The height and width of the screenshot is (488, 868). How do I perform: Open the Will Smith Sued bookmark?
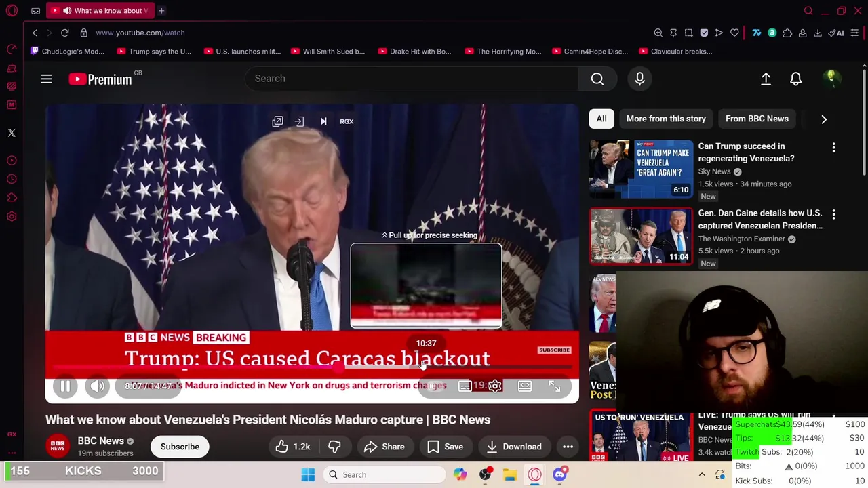[328, 52]
